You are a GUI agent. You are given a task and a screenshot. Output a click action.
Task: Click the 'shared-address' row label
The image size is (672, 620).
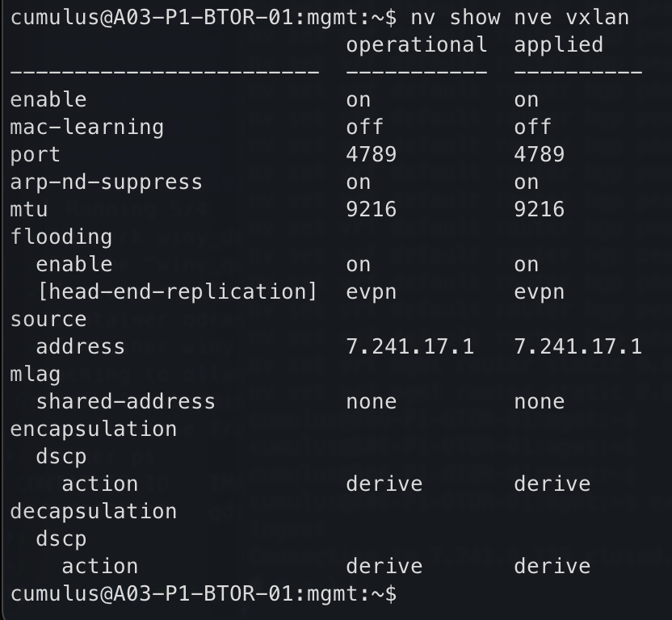[125, 401]
